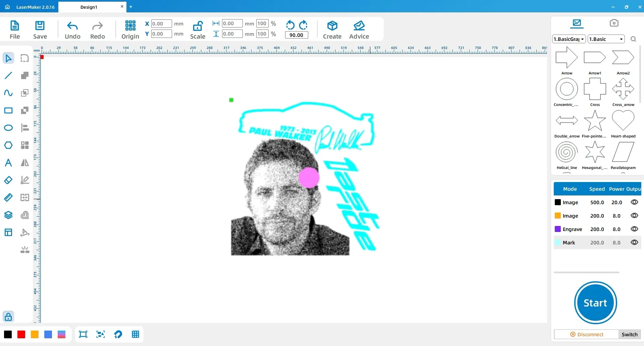
Task: Choose the Ruler measure tool
Action: tap(8, 197)
